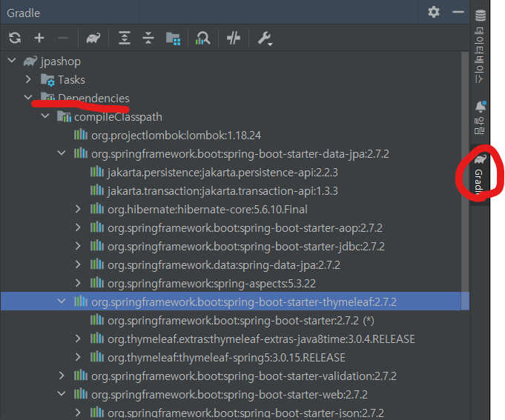Click the Gradle panel title
The height and width of the screenshot is (420, 505).
24,13
